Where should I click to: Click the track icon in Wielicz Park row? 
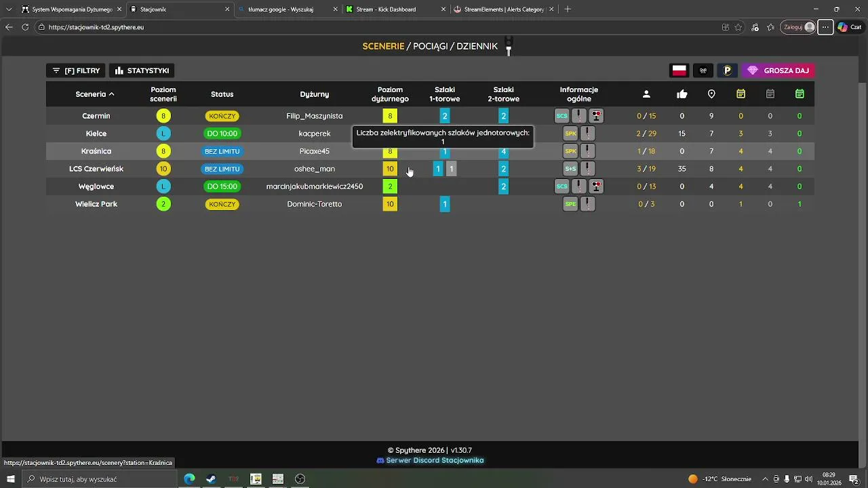click(588, 204)
